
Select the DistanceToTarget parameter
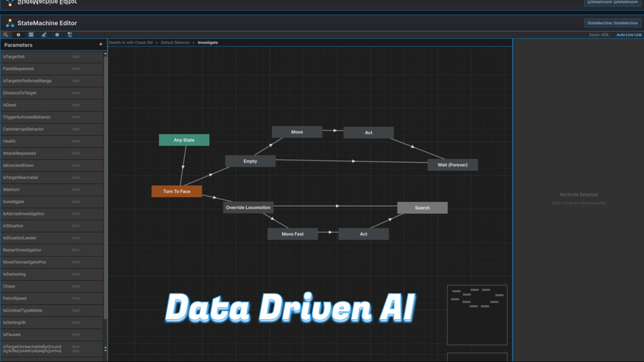[x=52, y=93]
